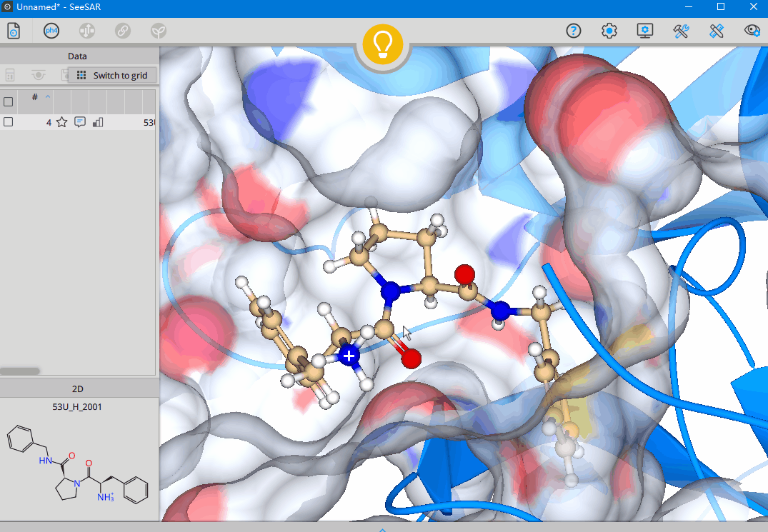Select the Data panel header
768x532 pixels.
78,56
